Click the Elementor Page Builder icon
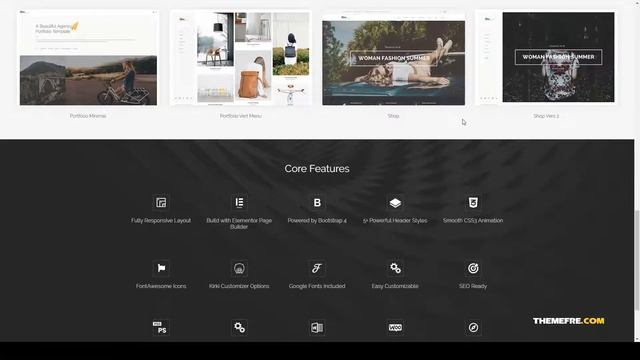This screenshot has height=360, width=640. [x=239, y=202]
